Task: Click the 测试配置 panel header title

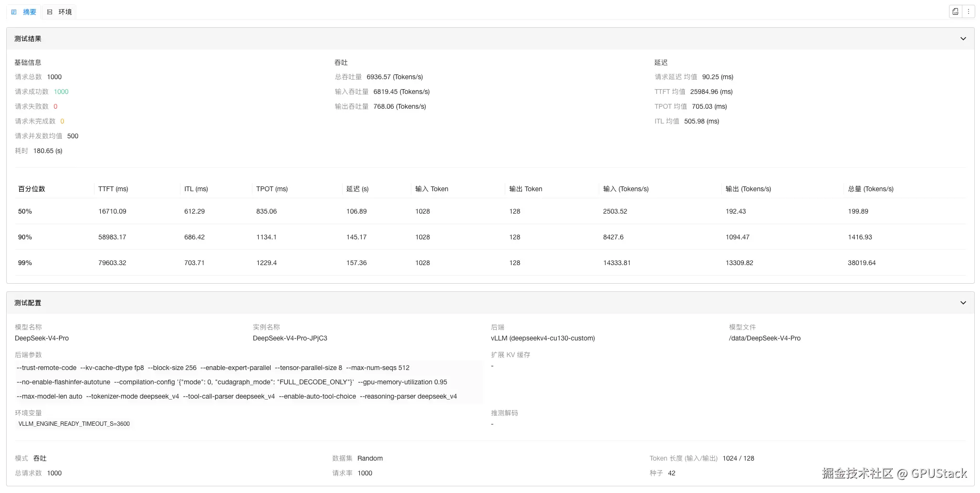Action: (28, 303)
